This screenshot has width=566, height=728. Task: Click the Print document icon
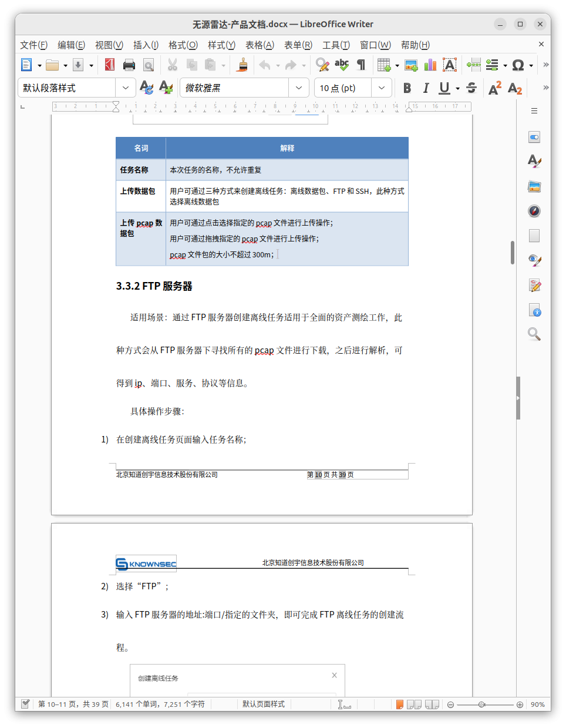pyautogui.click(x=129, y=65)
